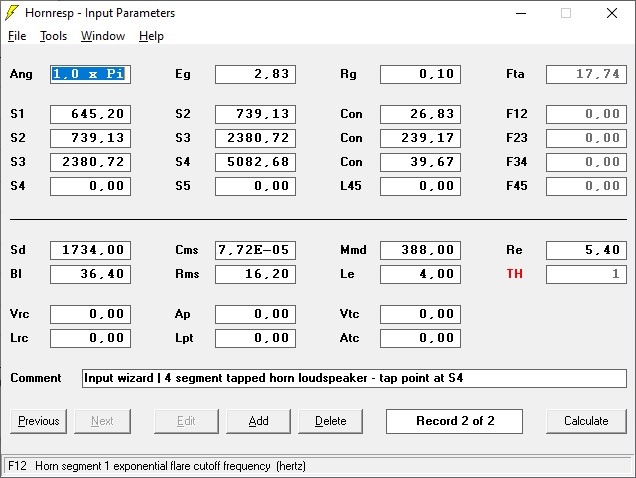Click the S1 field with 645,20
The width and height of the screenshot is (636, 478).
point(90,114)
